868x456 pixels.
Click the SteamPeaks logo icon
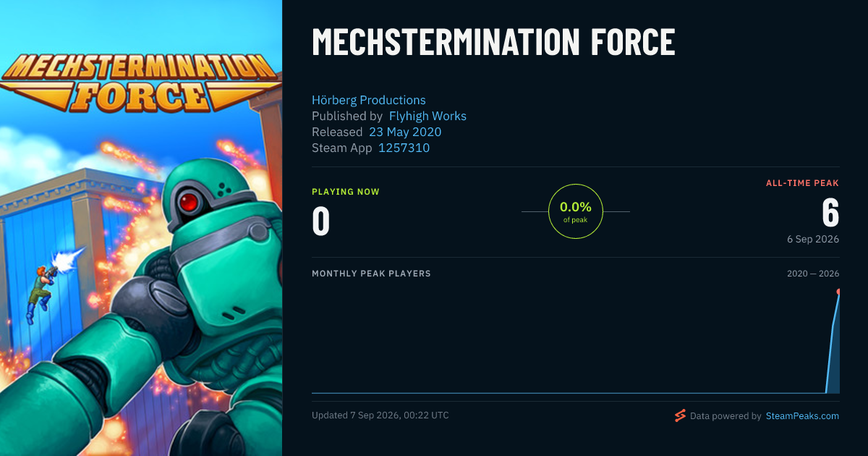pyautogui.click(x=680, y=415)
